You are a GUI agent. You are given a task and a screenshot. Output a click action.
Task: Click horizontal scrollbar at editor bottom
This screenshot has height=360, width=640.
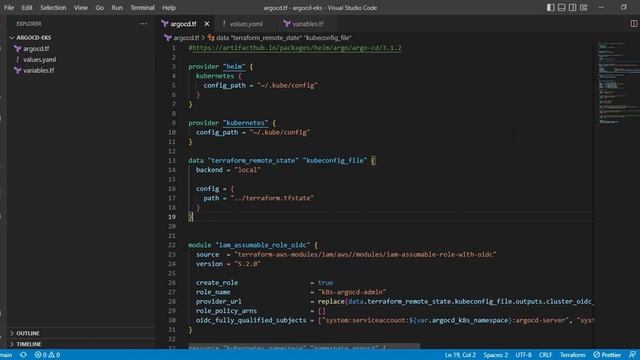pos(304,347)
